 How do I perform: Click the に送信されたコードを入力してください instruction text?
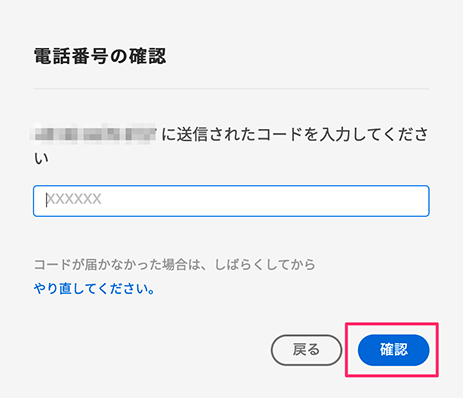click(231, 146)
